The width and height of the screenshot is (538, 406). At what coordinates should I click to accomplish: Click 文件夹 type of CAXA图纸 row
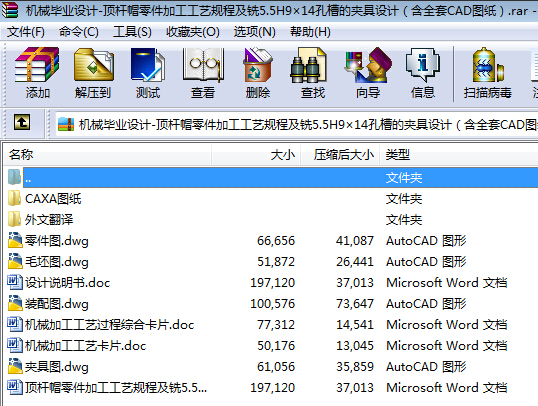(x=404, y=199)
